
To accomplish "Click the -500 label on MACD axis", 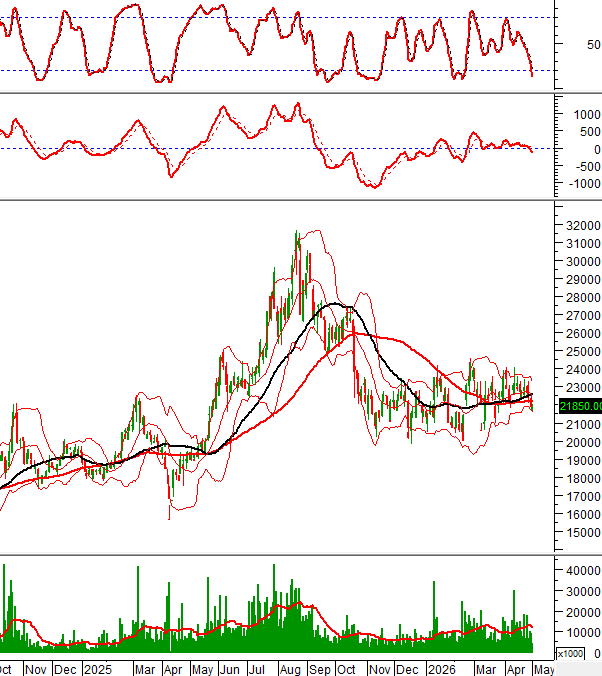I will coord(587,167).
